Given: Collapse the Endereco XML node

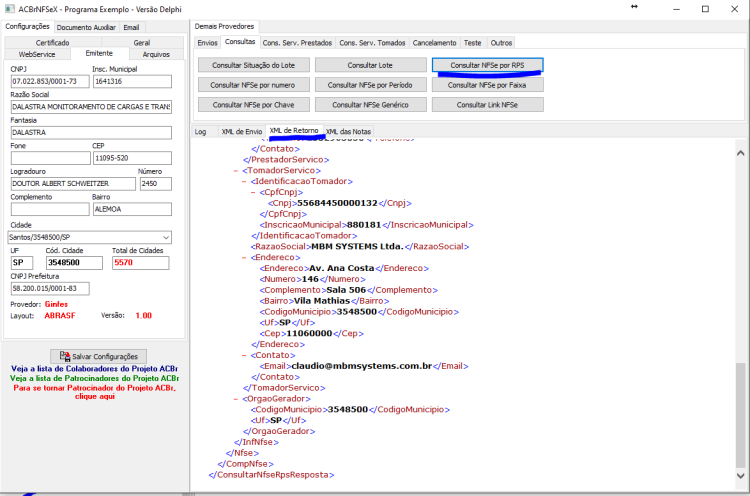Looking at the screenshot, I should (244, 257).
